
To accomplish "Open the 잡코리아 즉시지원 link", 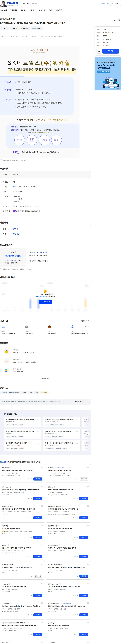I will click(43, 252).
